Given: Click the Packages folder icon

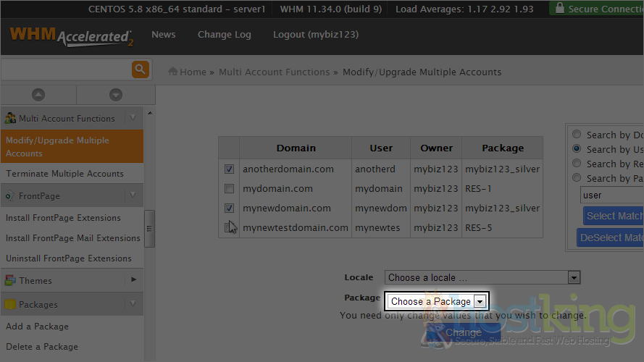Looking at the screenshot, I should coord(10,305).
